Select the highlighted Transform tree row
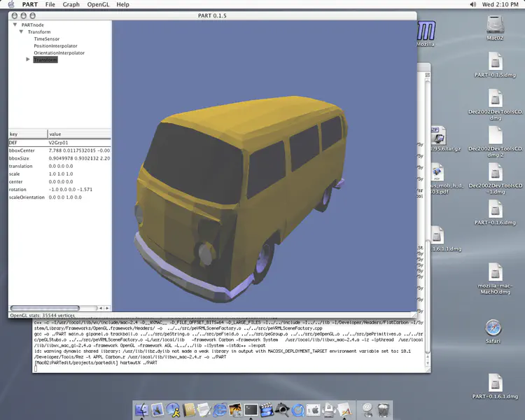Screen dimensions: 525x420 coord(45,59)
